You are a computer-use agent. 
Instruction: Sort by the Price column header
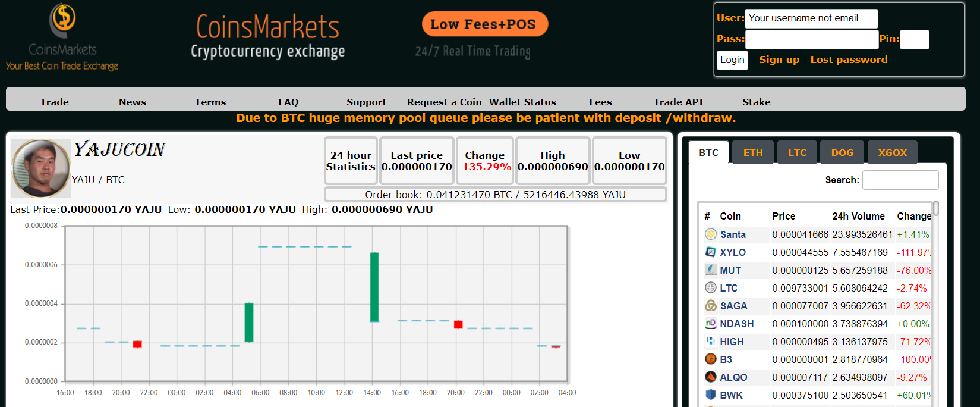[x=784, y=216]
